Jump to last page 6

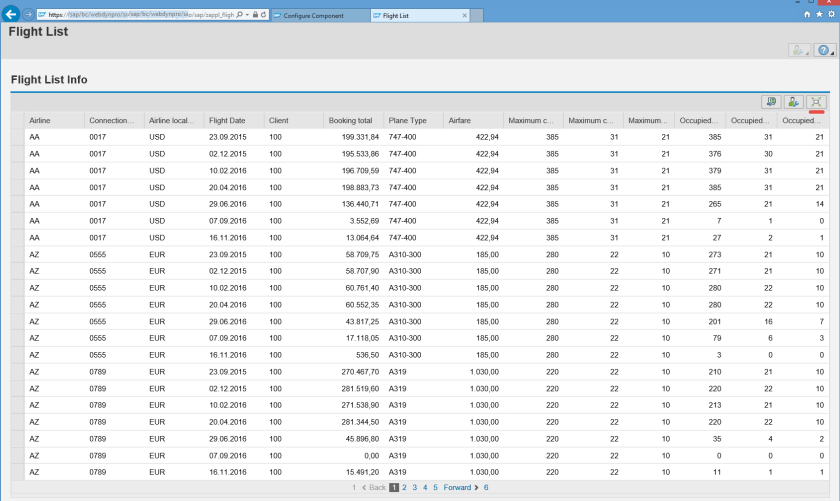(486, 487)
